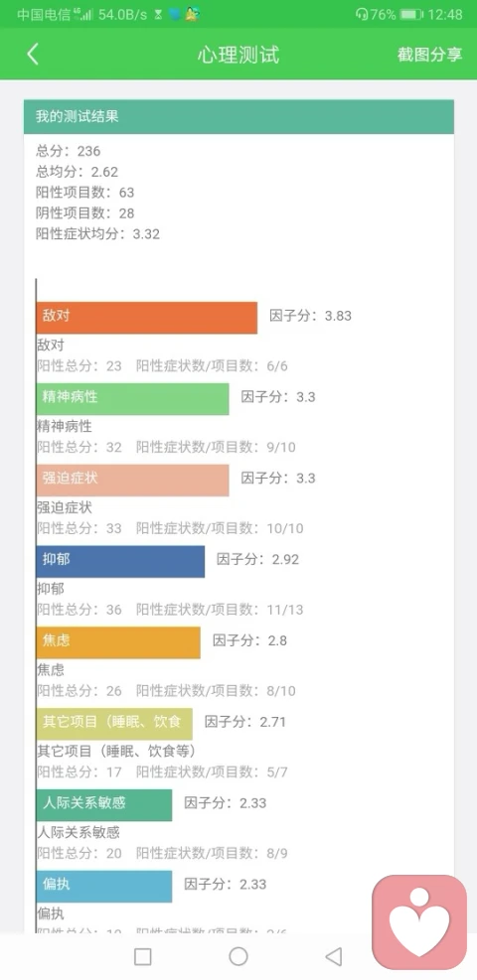Click the 心理测试 page title

pyautogui.click(x=238, y=55)
